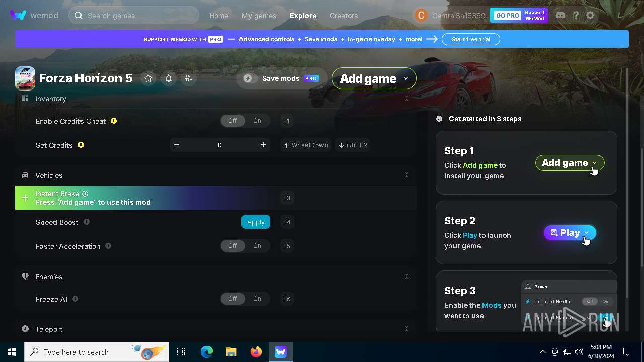Open Creators tab
This screenshot has width=644, height=362.
pos(344,16)
